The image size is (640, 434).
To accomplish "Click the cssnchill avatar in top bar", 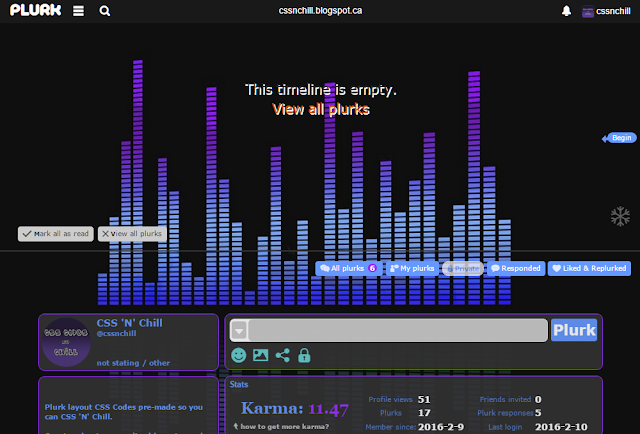I will [x=588, y=11].
